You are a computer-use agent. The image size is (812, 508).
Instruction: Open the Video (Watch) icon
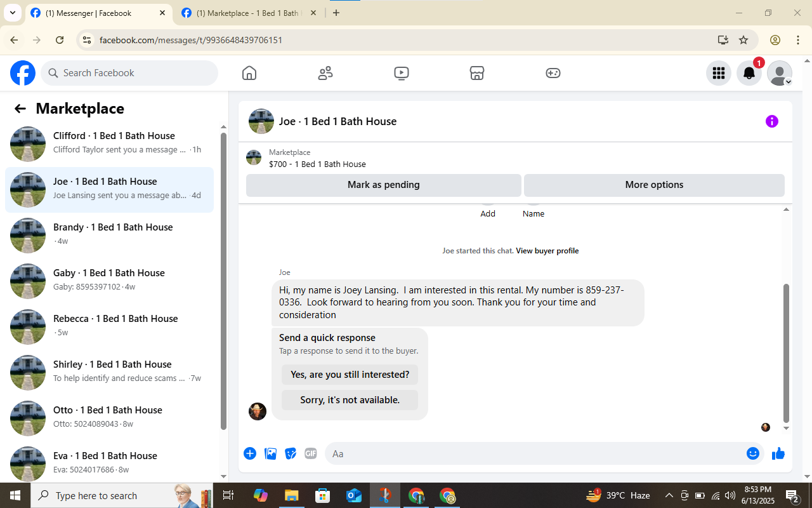401,73
